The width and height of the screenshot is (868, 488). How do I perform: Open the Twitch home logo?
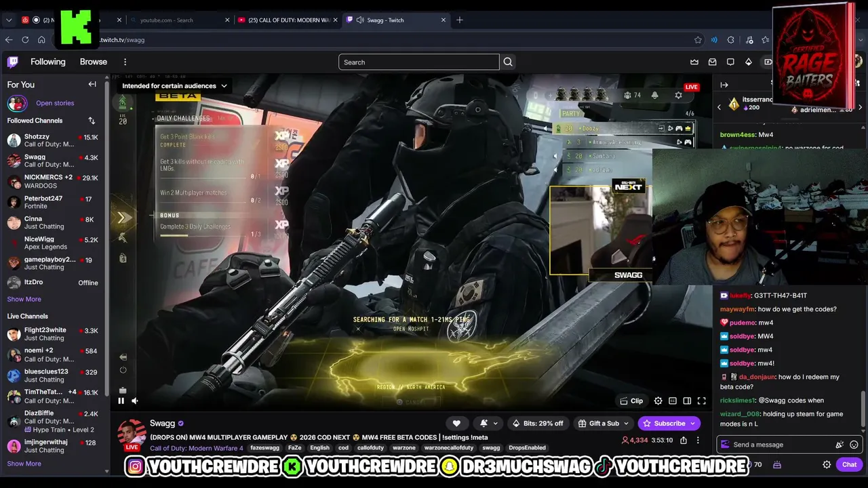click(13, 62)
